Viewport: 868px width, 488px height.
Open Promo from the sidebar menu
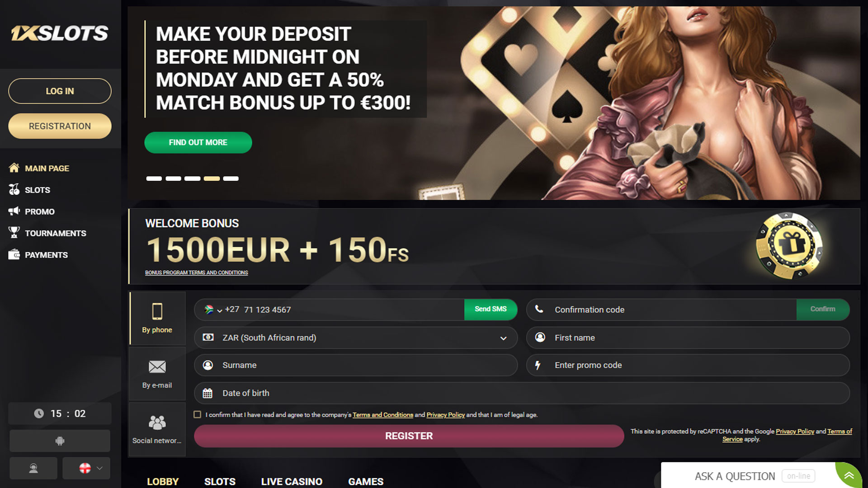[x=39, y=211]
